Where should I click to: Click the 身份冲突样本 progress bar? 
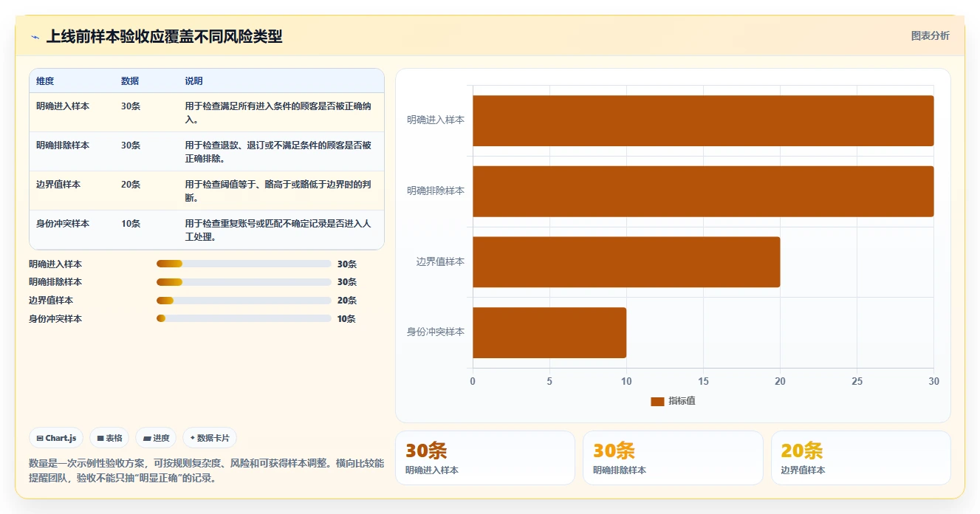[244, 318]
